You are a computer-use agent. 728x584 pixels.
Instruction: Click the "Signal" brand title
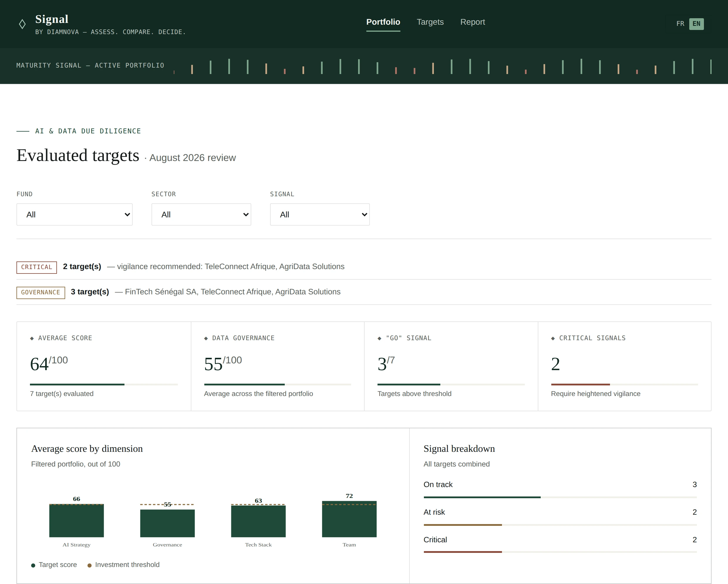[x=52, y=19]
